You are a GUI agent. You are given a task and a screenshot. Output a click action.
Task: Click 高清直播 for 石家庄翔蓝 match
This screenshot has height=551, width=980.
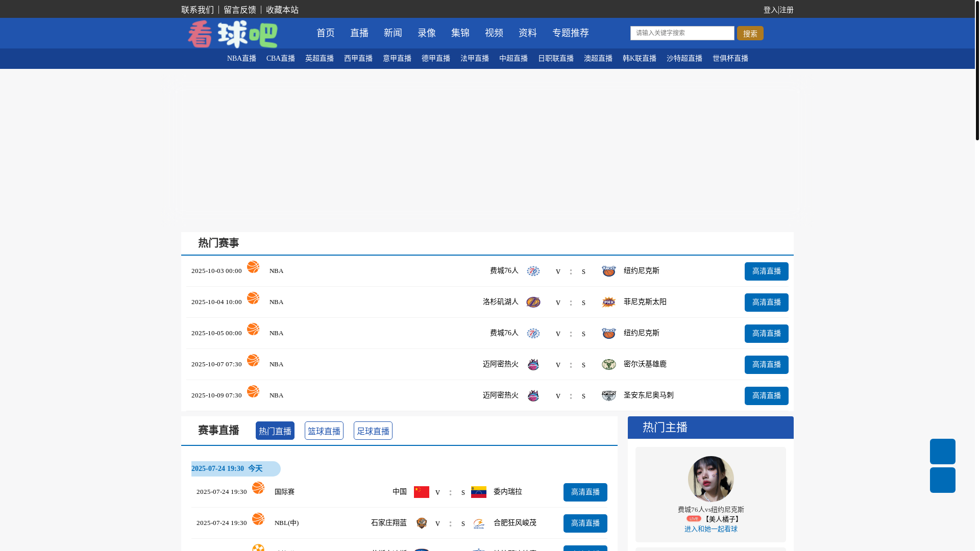point(585,523)
